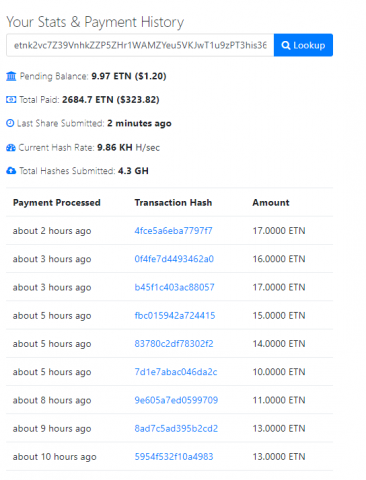This screenshot has width=366, height=480.
Task: Open transaction hash 4fce5a6eba7797f7
Action: [x=173, y=231]
